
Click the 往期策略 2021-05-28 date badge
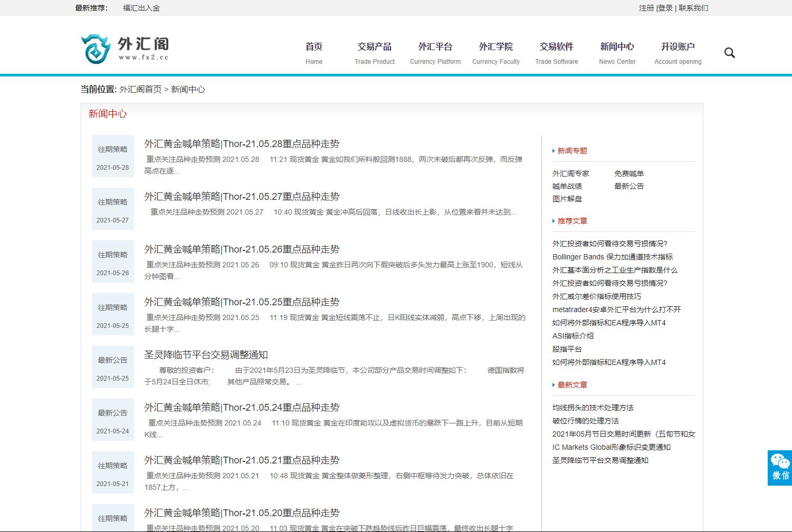pos(112,156)
